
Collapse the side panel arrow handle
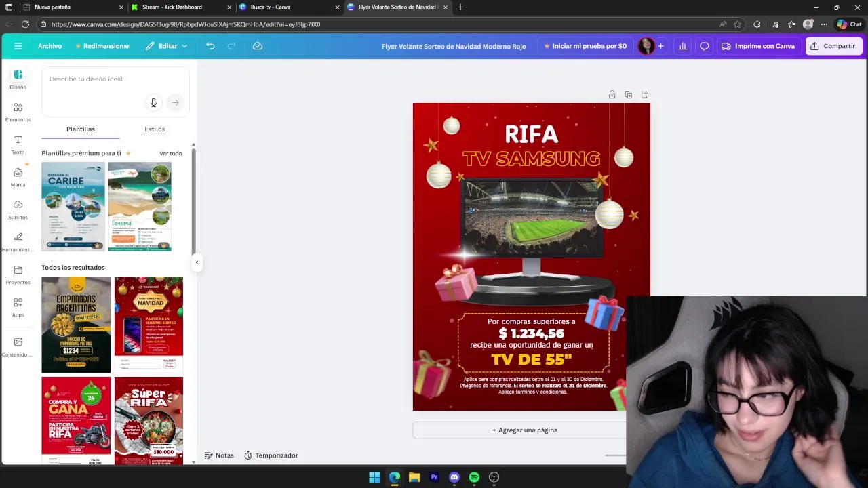point(197,262)
